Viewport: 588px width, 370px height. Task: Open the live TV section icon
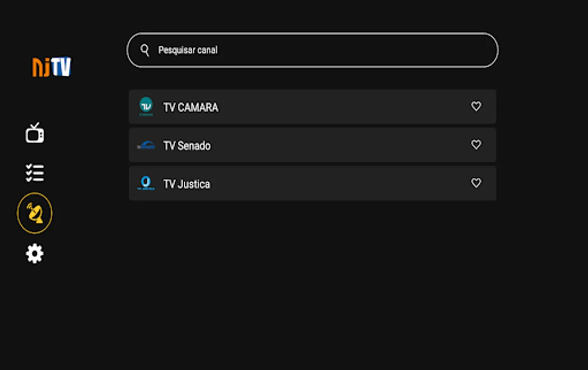click(x=35, y=133)
